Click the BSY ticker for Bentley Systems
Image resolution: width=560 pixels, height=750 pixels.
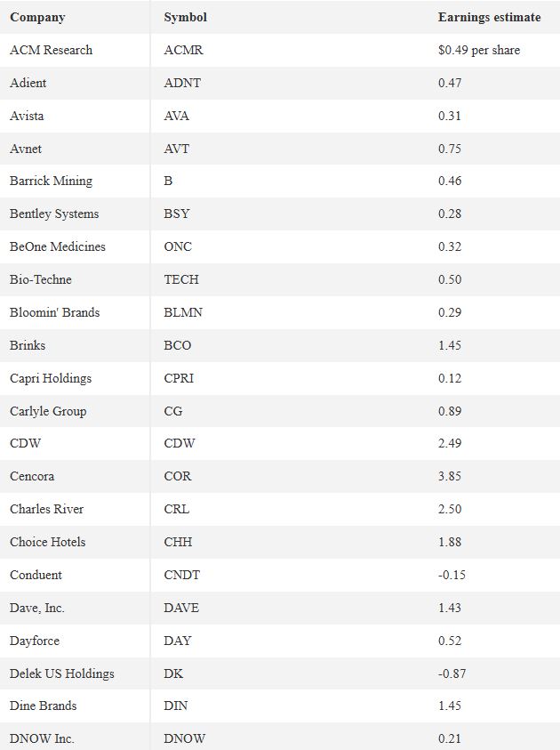176,214
